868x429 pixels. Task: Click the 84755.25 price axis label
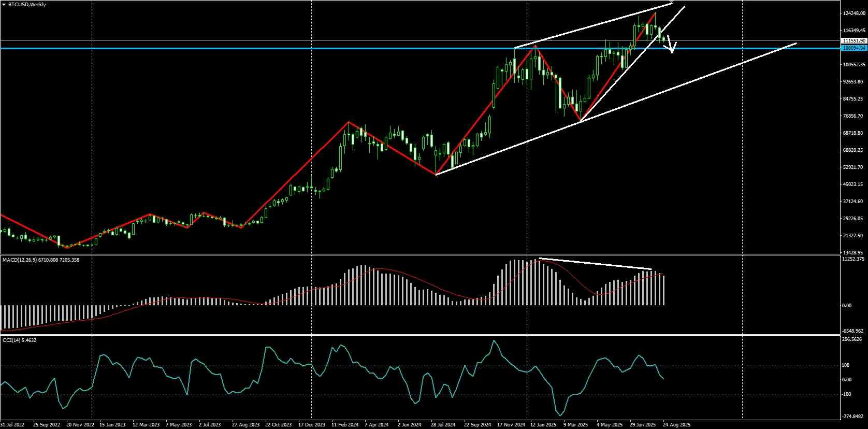(x=853, y=99)
